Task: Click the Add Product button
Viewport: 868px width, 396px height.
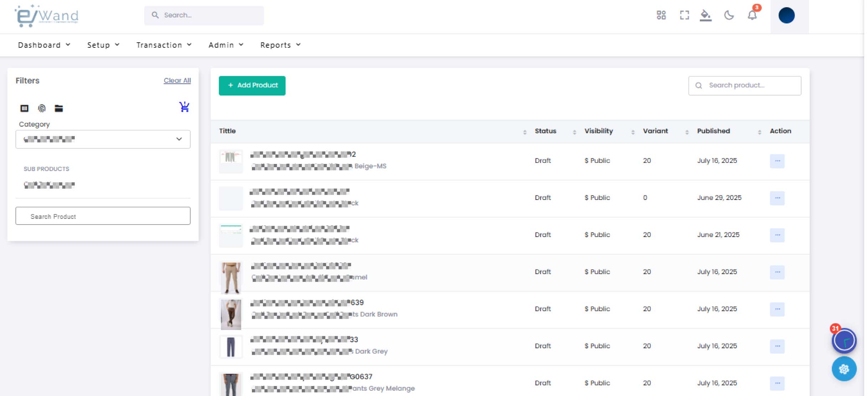Action: [252, 85]
